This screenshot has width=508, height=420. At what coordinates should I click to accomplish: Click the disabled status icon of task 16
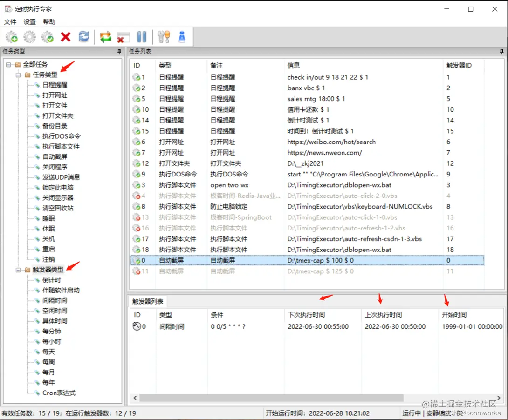click(137, 229)
